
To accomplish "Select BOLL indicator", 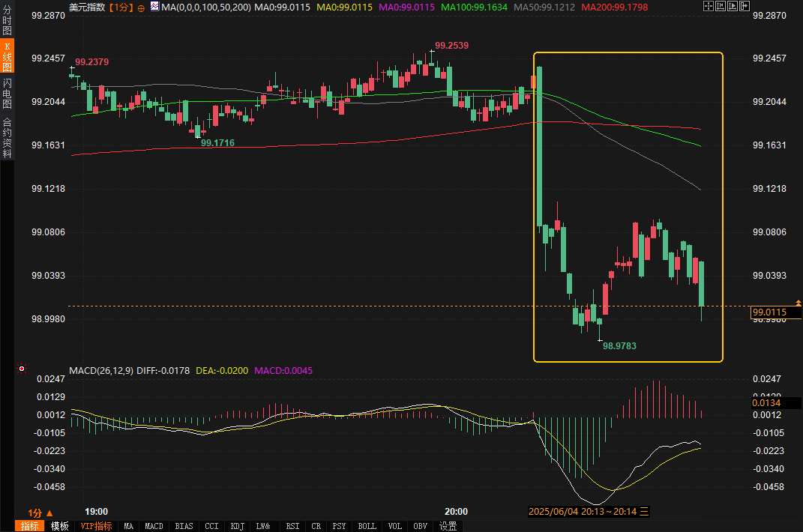I will (367, 526).
